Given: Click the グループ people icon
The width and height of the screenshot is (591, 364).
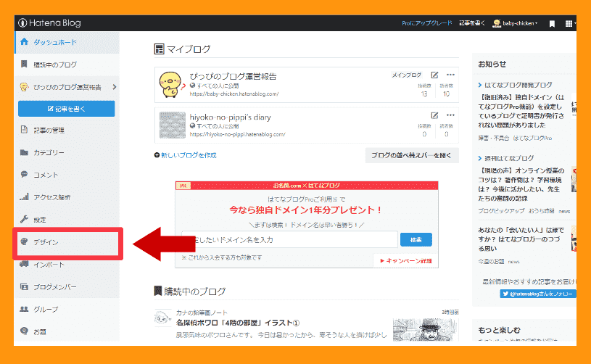Looking at the screenshot, I should tap(24, 309).
